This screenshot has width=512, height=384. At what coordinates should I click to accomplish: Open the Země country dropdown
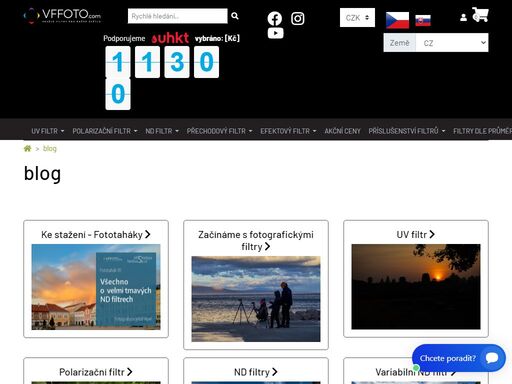point(452,43)
